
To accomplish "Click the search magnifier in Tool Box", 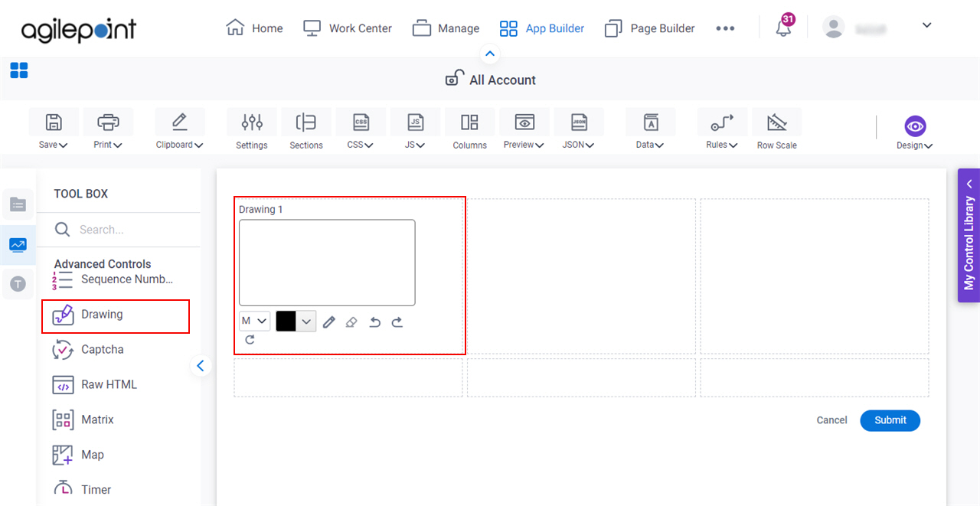I will (x=63, y=229).
